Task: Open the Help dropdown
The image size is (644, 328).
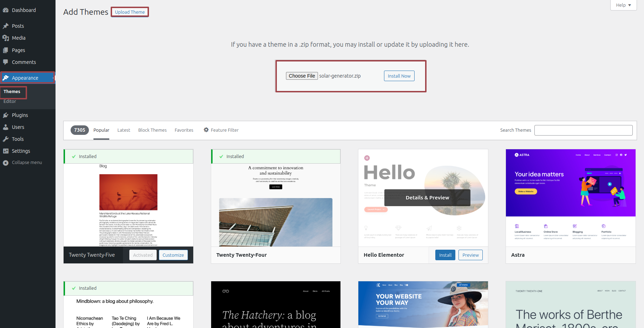Action: pyautogui.click(x=624, y=5)
